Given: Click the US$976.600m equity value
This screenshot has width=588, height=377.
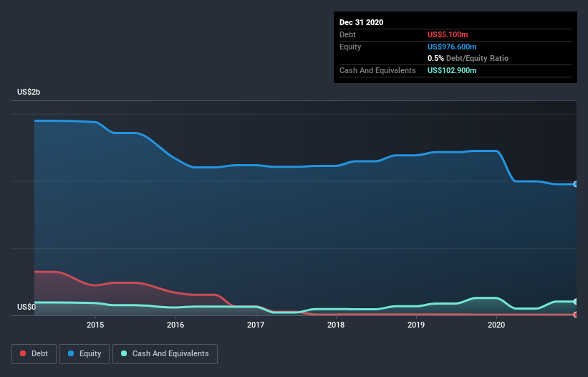Looking at the screenshot, I should (x=452, y=47).
